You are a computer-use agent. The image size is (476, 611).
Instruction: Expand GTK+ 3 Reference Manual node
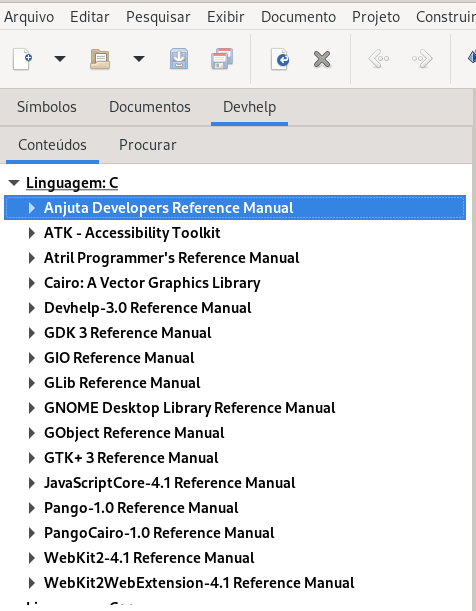(x=32, y=458)
